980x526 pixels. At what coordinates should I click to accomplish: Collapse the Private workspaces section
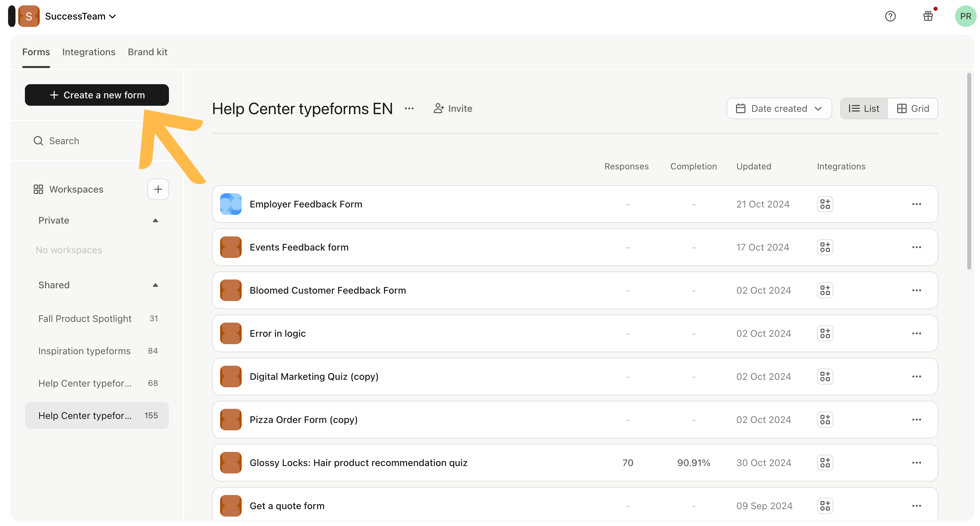click(155, 220)
